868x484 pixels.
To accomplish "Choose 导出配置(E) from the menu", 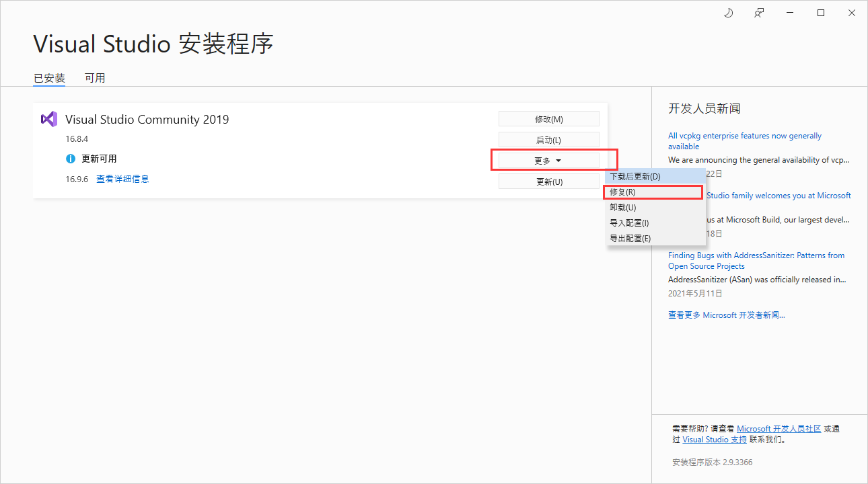I will [655, 238].
